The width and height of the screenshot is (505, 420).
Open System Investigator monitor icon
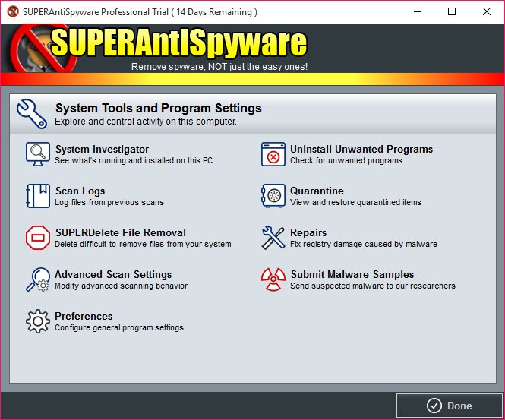pos(38,154)
